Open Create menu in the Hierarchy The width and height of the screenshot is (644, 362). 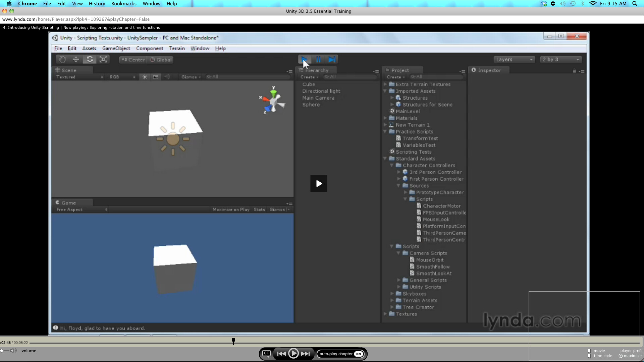click(309, 77)
